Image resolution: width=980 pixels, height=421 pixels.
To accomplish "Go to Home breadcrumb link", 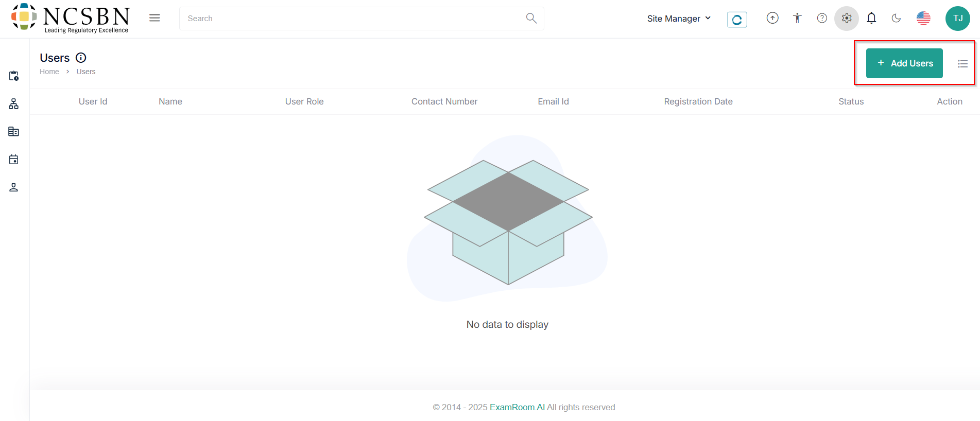I will (x=49, y=72).
